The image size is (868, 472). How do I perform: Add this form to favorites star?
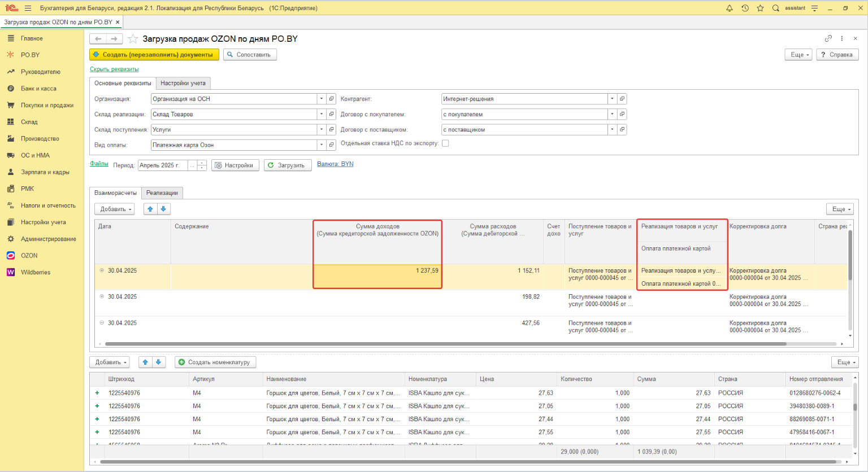point(133,38)
